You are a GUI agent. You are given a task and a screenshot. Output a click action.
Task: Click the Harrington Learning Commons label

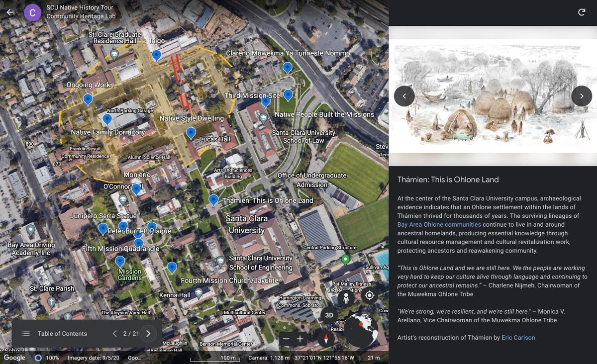coord(299,302)
